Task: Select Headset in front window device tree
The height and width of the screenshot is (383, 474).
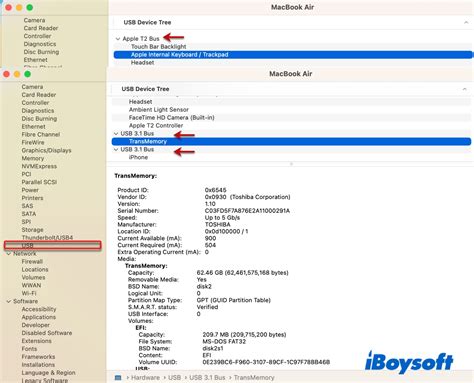Action: [x=140, y=102]
